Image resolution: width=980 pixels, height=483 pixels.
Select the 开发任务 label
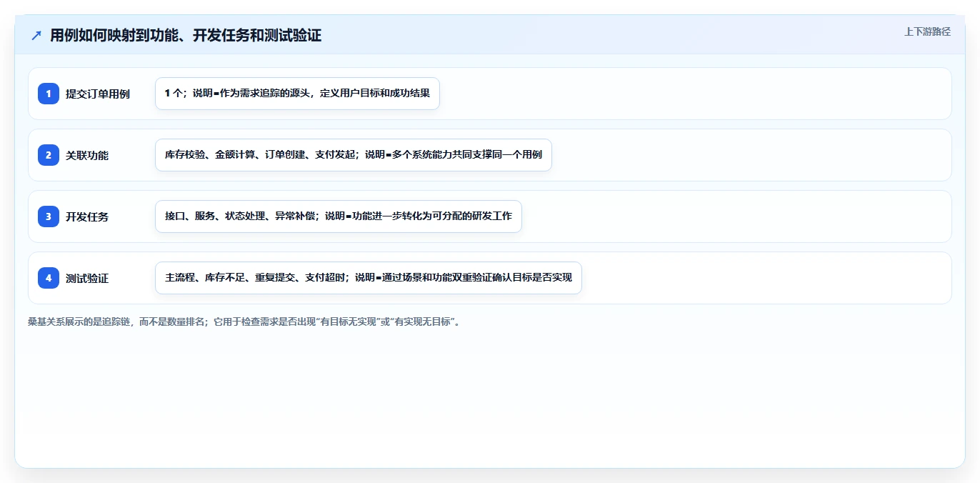coord(87,216)
